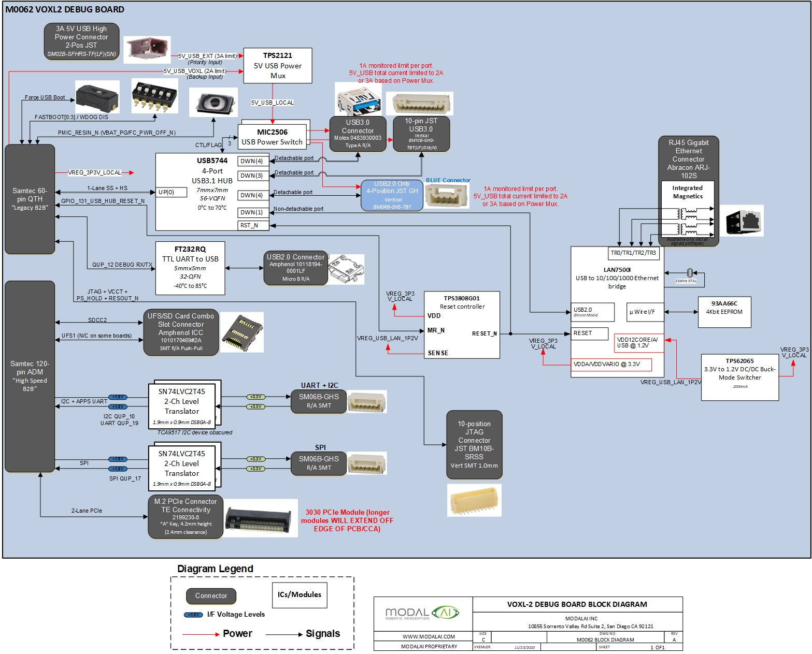Click the Diagram Legend heading
The height and width of the screenshot is (654, 812).
click(215, 569)
